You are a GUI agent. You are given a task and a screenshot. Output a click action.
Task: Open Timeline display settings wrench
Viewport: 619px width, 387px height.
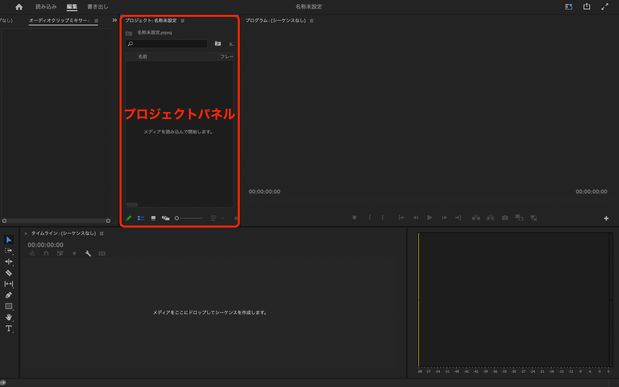88,254
